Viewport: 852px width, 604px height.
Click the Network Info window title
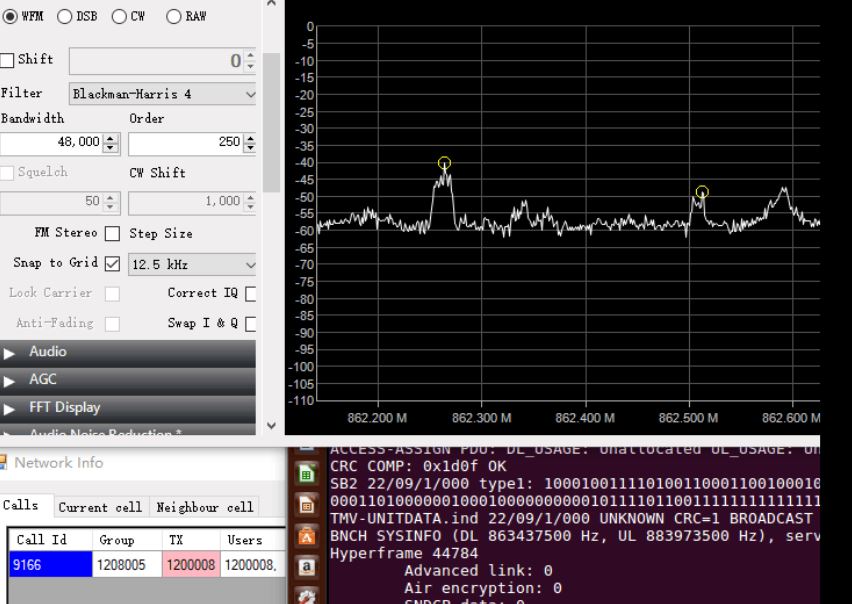coord(59,463)
